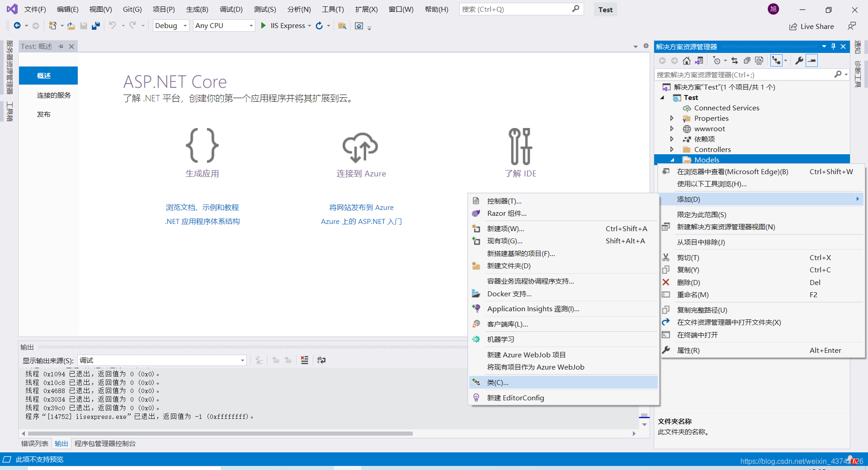Open the 文件(F) menu

[x=35, y=9]
